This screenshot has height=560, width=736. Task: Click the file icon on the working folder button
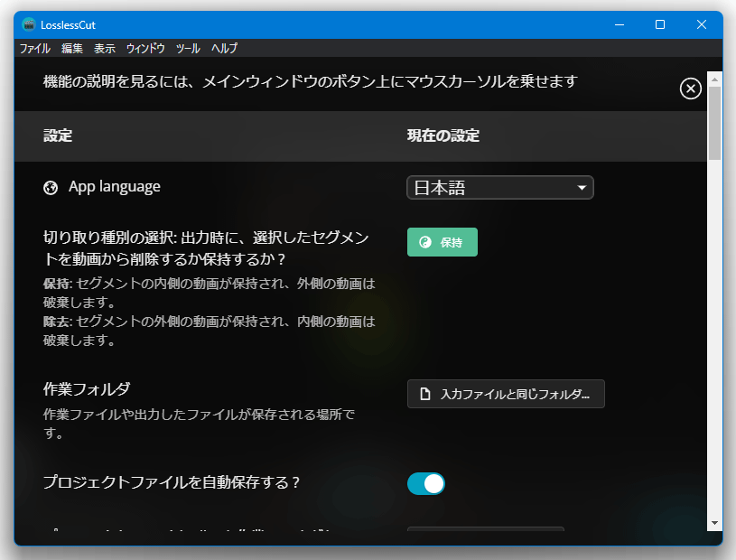(424, 394)
